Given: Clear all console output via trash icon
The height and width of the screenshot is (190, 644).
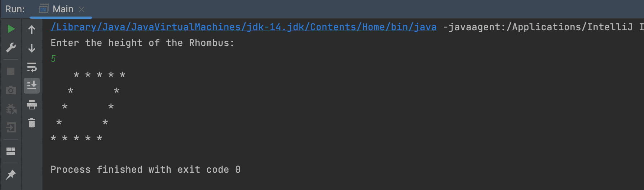Looking at the screenshot, I should 32,123.
